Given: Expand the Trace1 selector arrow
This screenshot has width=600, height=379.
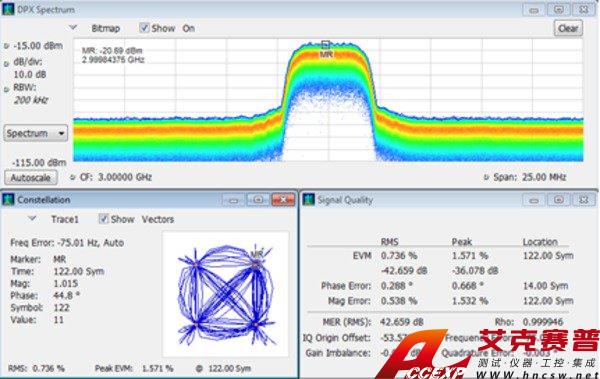Looking at the screenshot, I should coord(33,218).
